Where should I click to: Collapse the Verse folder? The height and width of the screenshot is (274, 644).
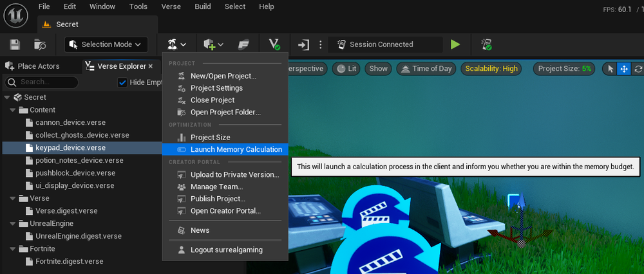[x=13, y=198]
